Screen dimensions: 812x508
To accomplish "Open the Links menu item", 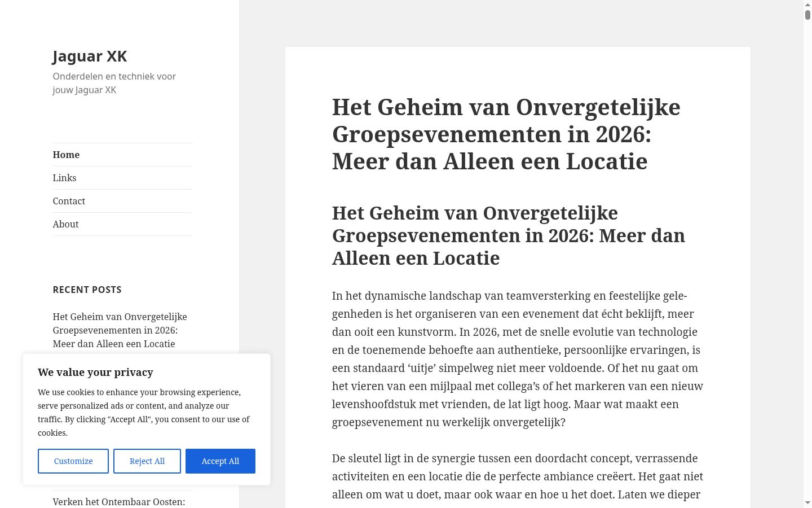I will pyautogui.click(x=64, y=178).
